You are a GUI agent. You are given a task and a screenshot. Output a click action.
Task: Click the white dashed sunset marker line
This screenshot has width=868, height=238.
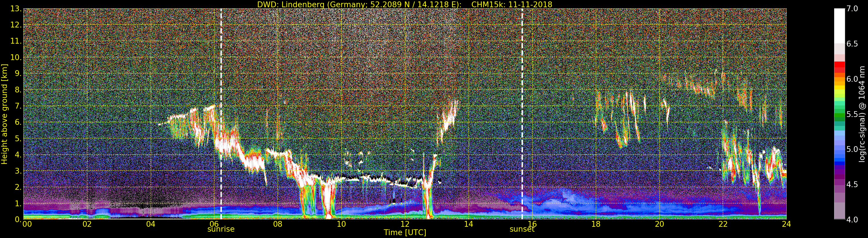(522, 114)
